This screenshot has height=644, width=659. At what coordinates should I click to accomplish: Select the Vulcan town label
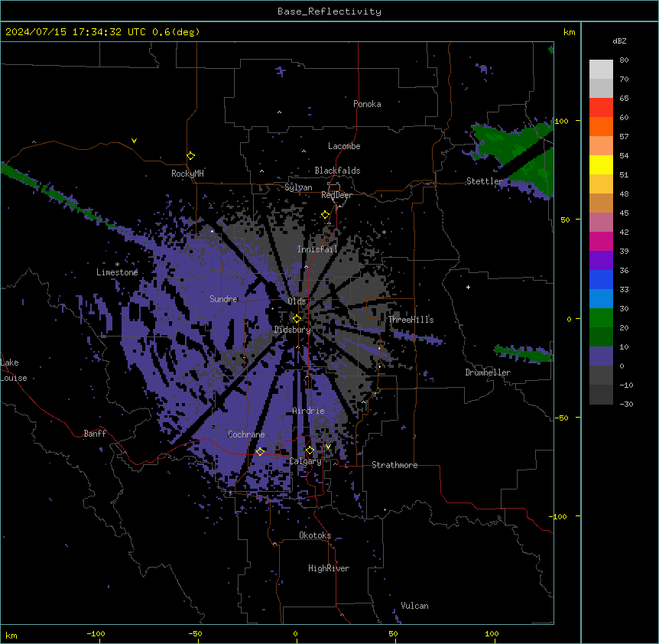[x=414, y=606]
